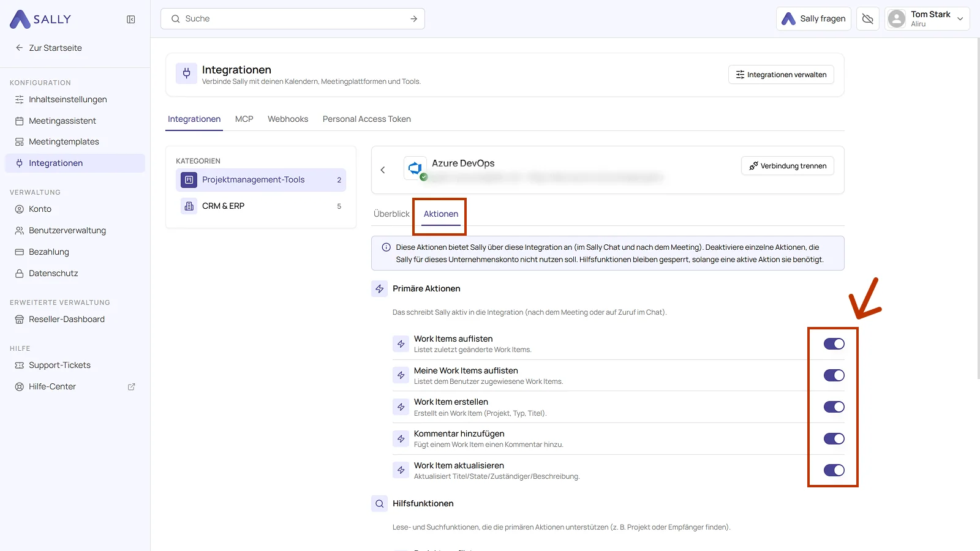Go back with the chevron beside Azure DevOps
This screenshot has width=980, height=551.
tap(383, 170)
